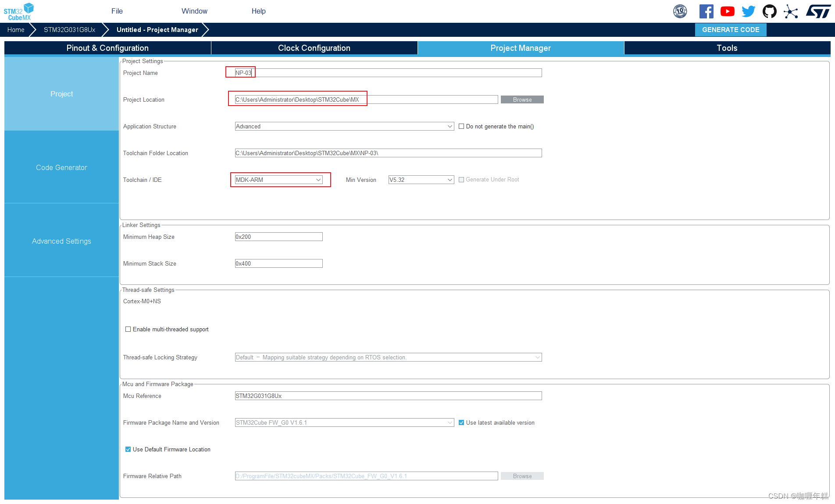Image resolution: width=835 pixels, height=504 pixels.
Task: Click the ST community network icon
Action: [x=790, y=11]
